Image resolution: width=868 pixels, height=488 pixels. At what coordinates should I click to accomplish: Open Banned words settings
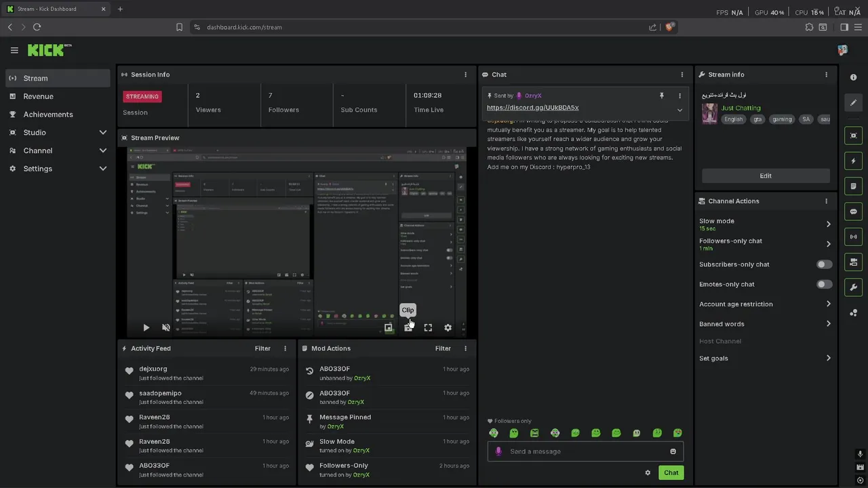tap(765, 324)
